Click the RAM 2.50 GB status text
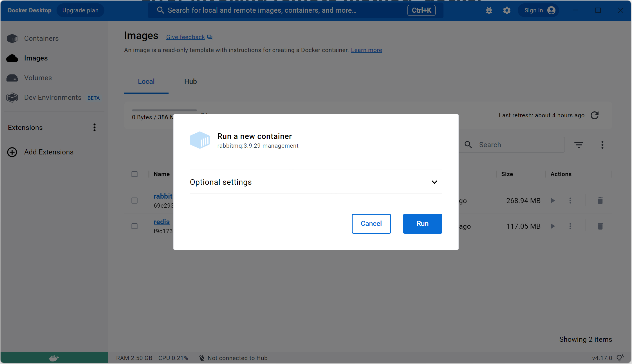The width and height of the screenshot is (632, 364). click(134, 358)
